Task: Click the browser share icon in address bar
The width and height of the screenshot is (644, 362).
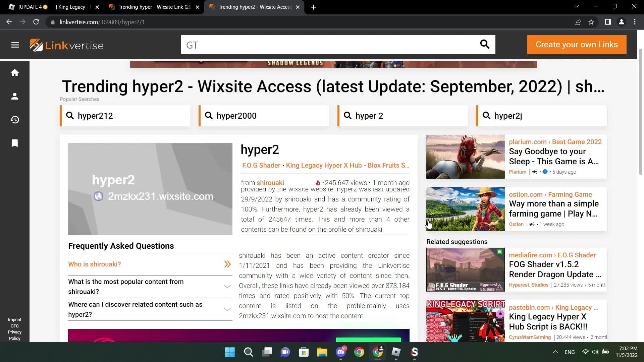Action: 578,22
